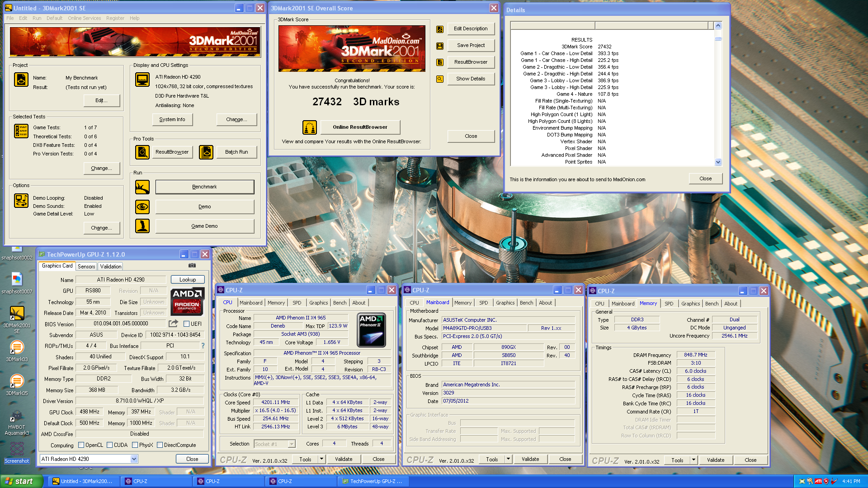This screenshot has height=488, width=868.
Task: Toggle the OpenCL checkbox
Action: 81,445
